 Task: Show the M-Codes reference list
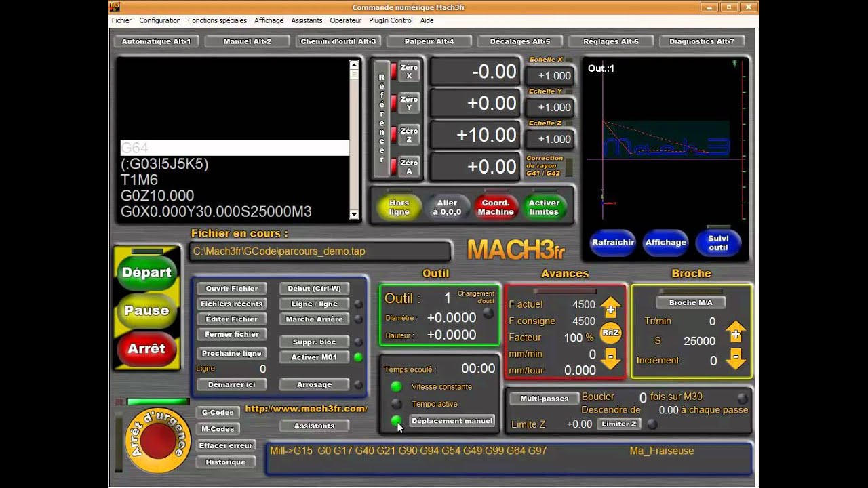[x=218, y=429]
